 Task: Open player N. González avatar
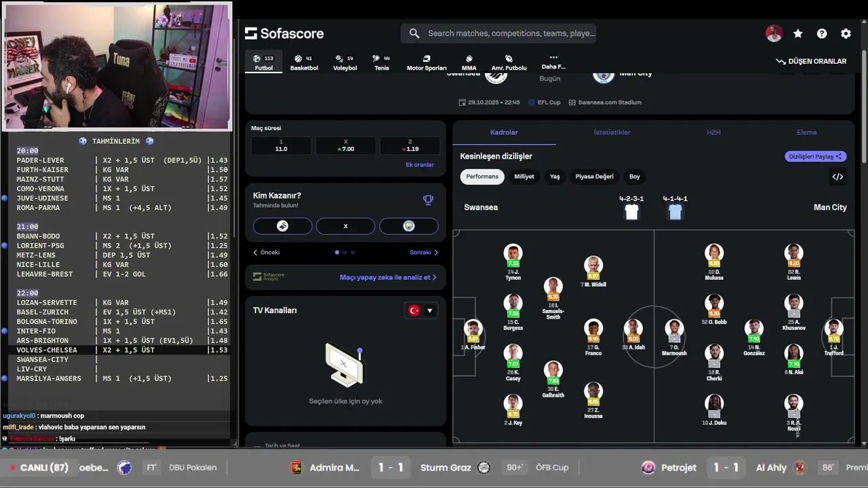(x=753, y=329)
